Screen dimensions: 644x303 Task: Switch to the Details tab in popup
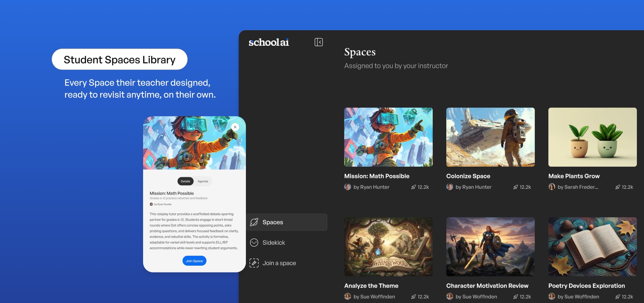(x=185, y=181)
